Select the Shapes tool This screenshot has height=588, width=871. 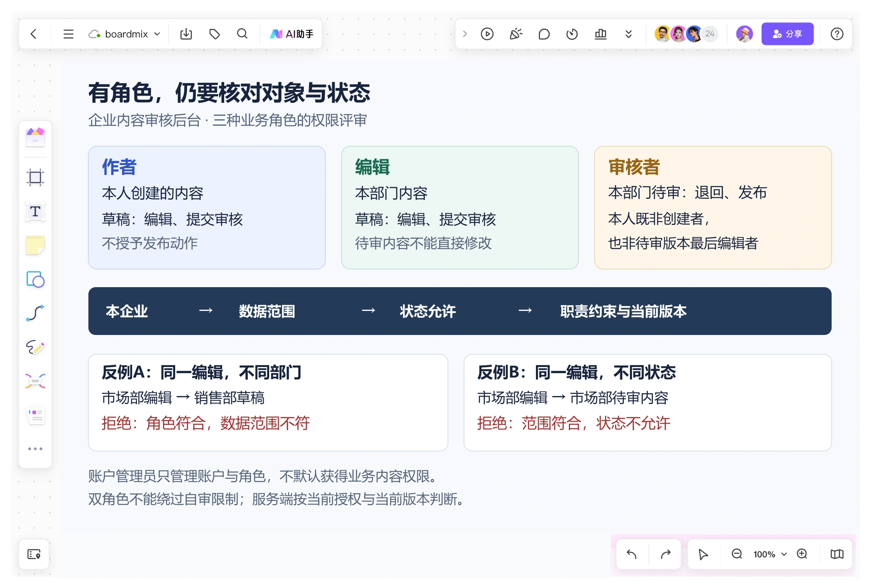(35, 279)
